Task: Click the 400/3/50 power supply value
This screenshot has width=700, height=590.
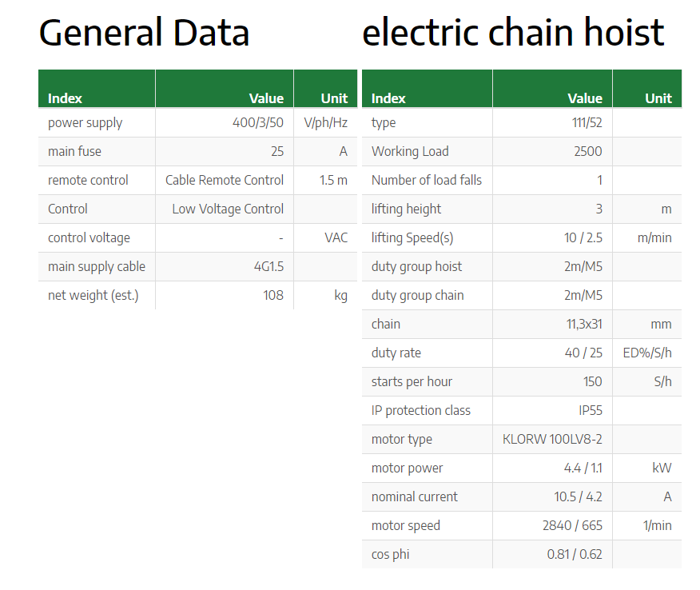Action: (257, 122)
